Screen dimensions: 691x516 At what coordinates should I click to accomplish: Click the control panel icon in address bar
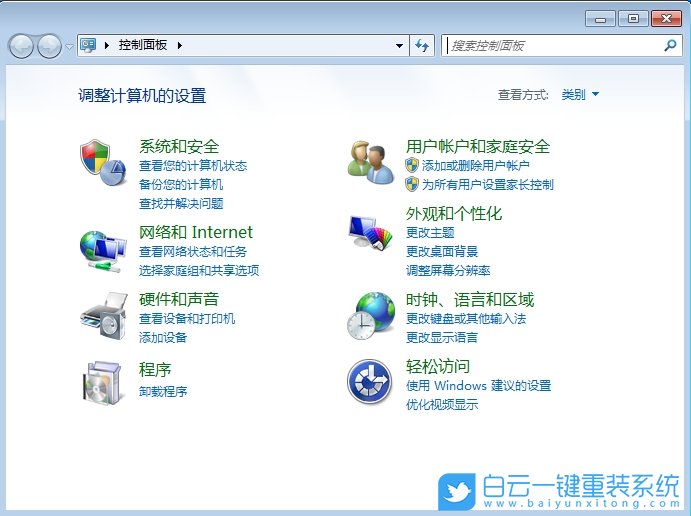(x=89, y=45)
